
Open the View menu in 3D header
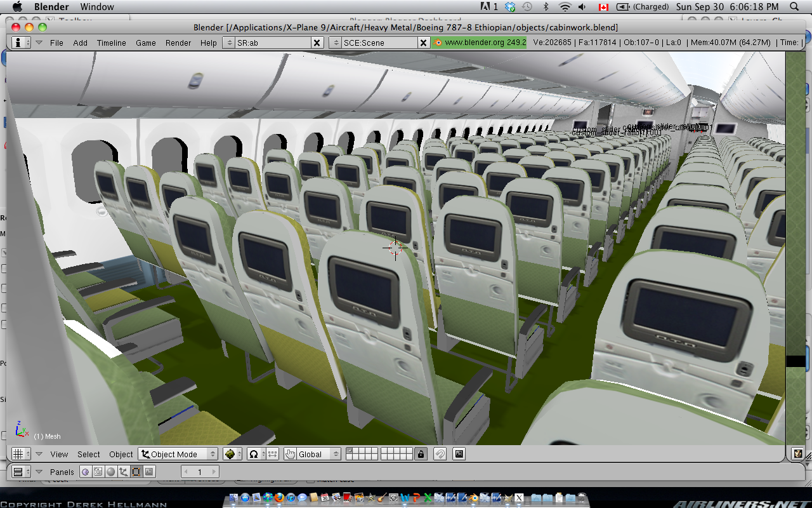click(x=59, y=454)
